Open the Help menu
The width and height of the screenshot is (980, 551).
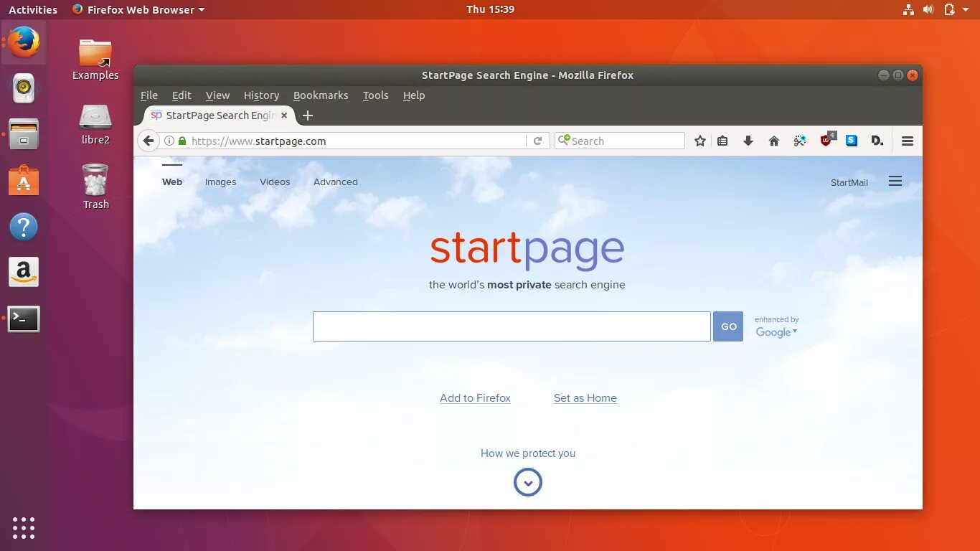(x=414, y=95)
